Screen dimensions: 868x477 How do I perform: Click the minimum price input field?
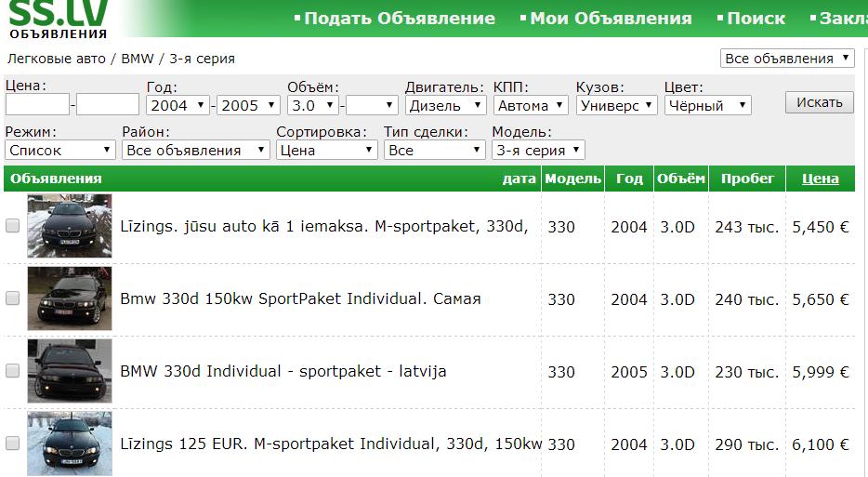point(37,105)
